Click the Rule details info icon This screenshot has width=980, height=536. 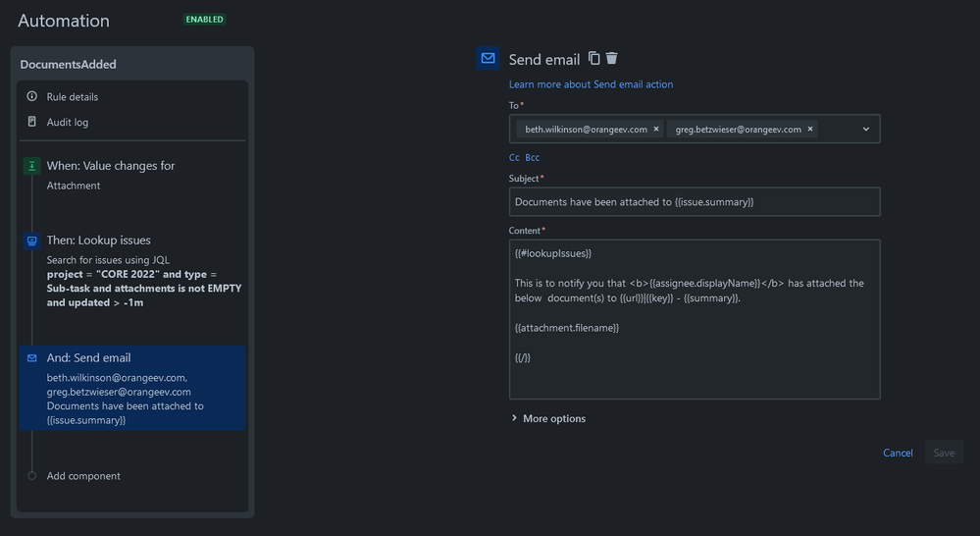31,96
